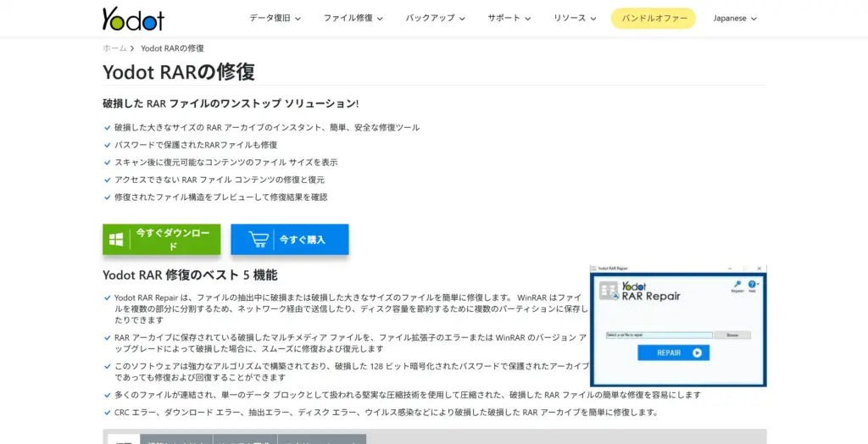Click the バンドルオファー button
This screenshot has height=444, width=868.
pyautogui.click(x=653, y=18)
